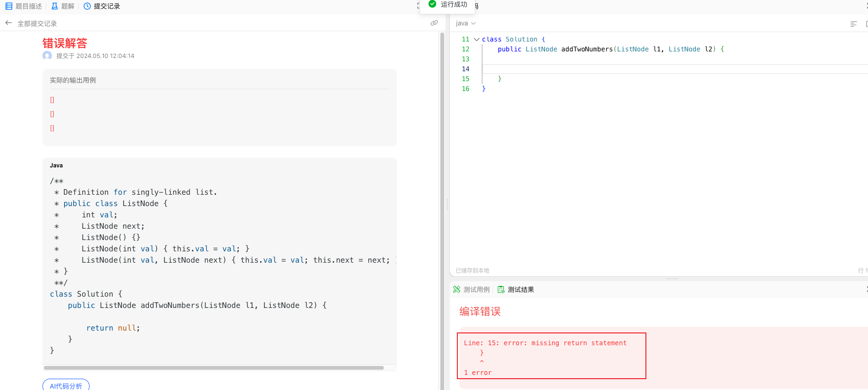Go back to 全部提交记录
Image resolution: width=868 pixels, height=390 pixels.
pyautogui.click(x=37, y=24)
